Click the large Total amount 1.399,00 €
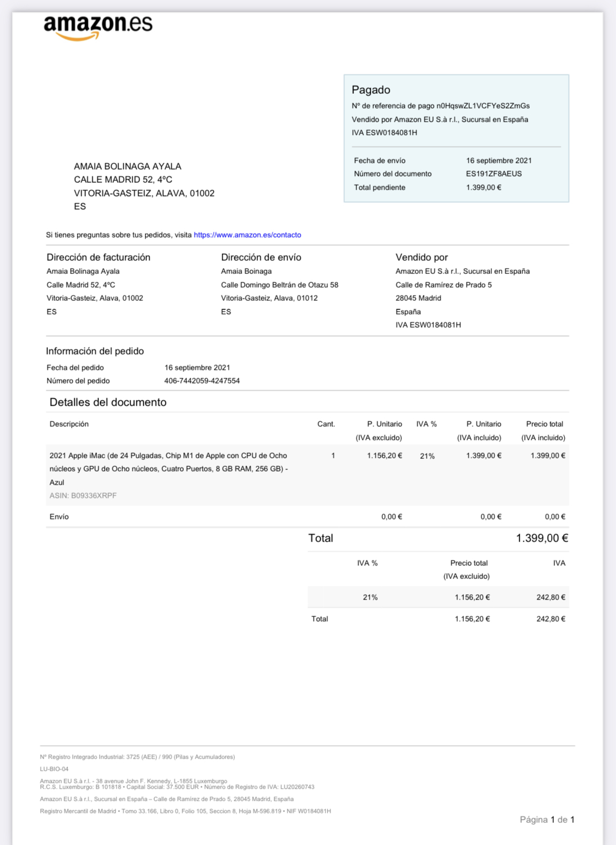The height and width of the screenshot is (845, 616). point(542,538)
